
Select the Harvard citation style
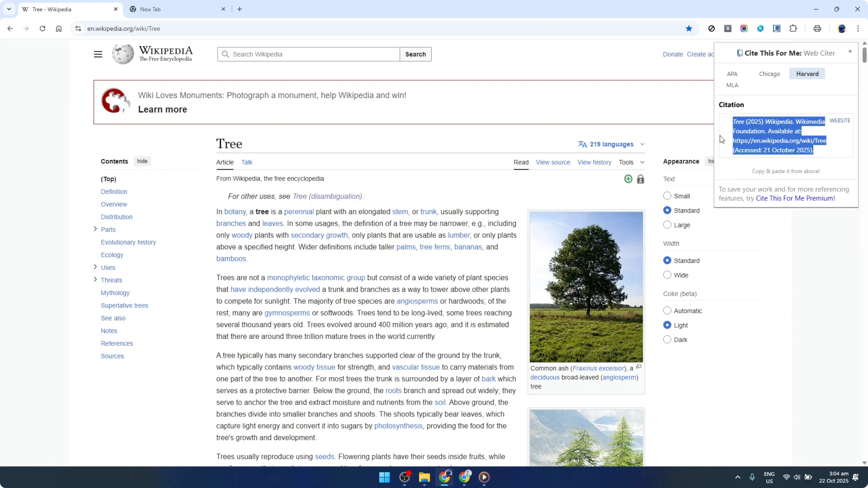coord(807,74)
